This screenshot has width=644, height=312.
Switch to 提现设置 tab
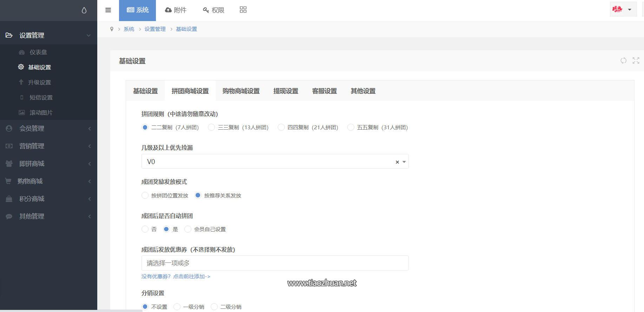(x=285, y=91)
